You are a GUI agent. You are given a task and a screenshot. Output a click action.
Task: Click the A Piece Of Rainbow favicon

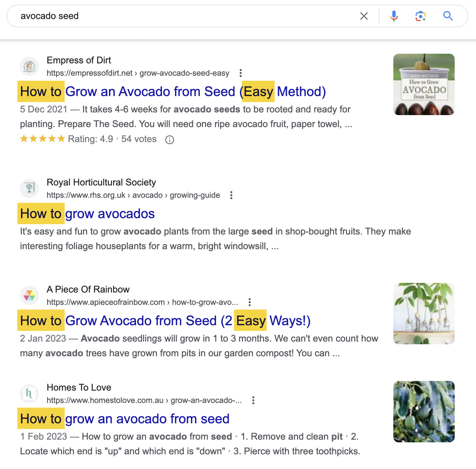[29, 295]
